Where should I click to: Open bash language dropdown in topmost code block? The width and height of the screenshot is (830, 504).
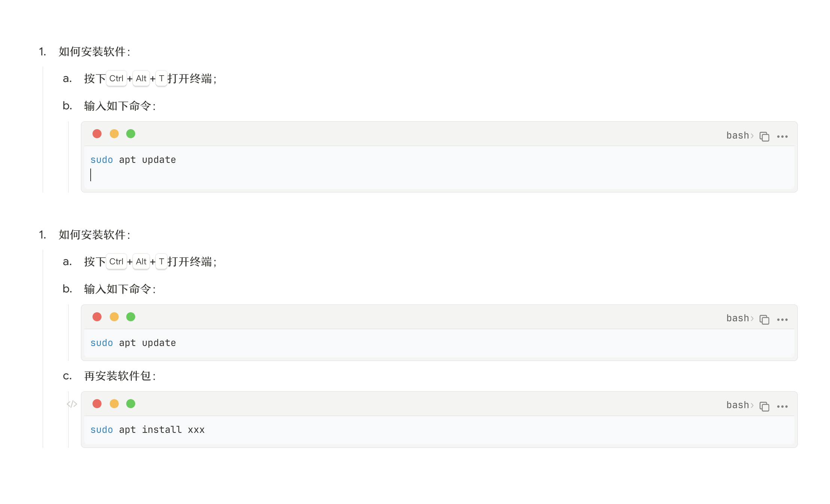739,136
